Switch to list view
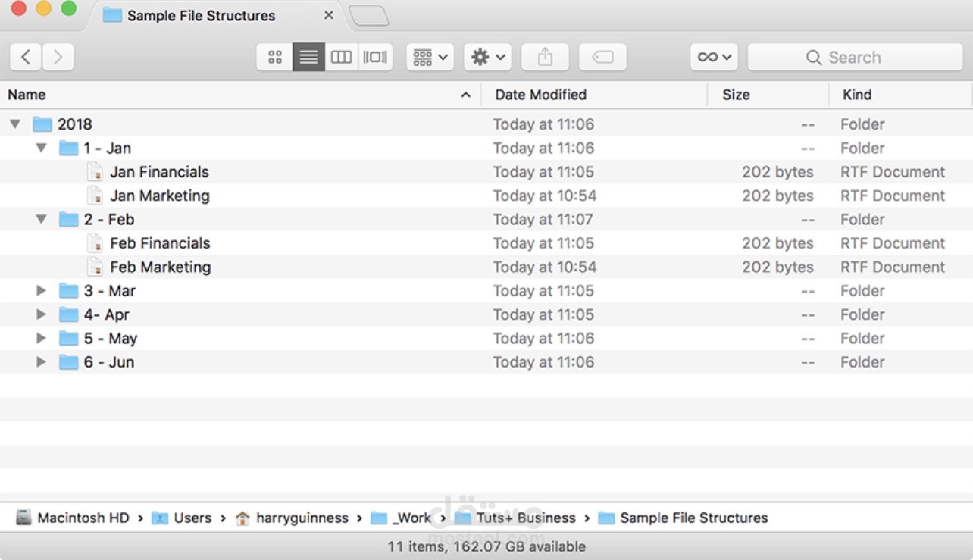Screen dimensions: 973x560 pos(308,58)
